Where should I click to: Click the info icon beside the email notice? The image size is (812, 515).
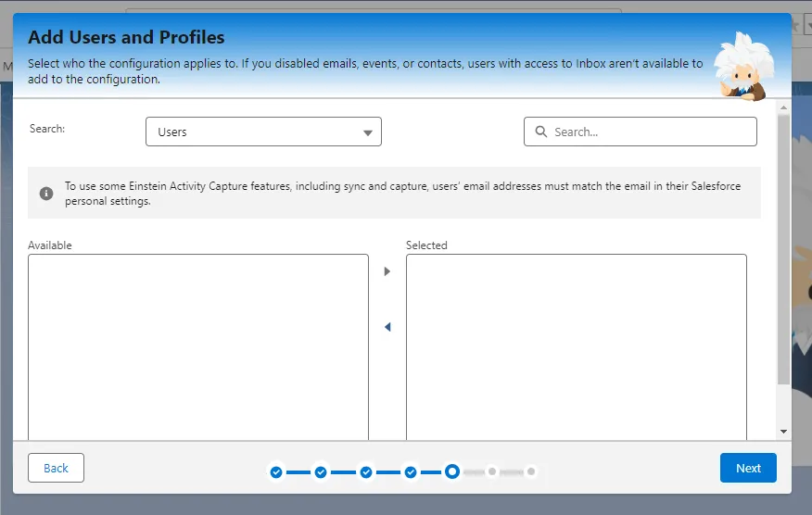(46, 194)
